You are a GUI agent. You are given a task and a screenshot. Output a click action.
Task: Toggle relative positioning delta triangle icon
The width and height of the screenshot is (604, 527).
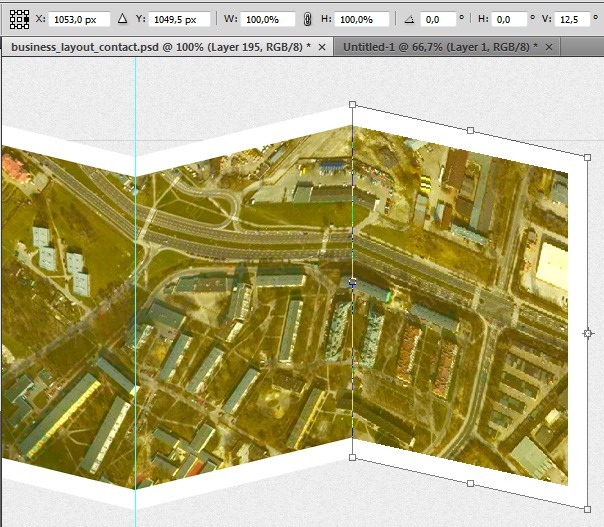tap(122, 19)
